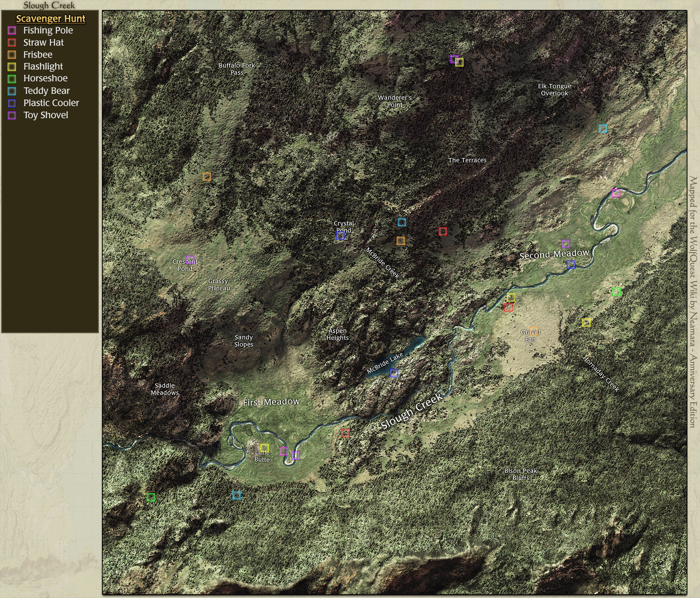
Task: Click the Fishing Pole legend square icon
Action: (12, 30)
